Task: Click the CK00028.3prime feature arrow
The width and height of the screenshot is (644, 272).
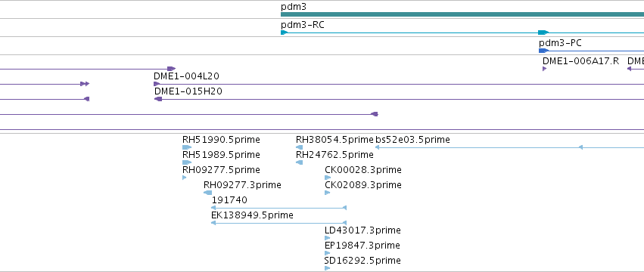Action: click(x=328, y=178)
